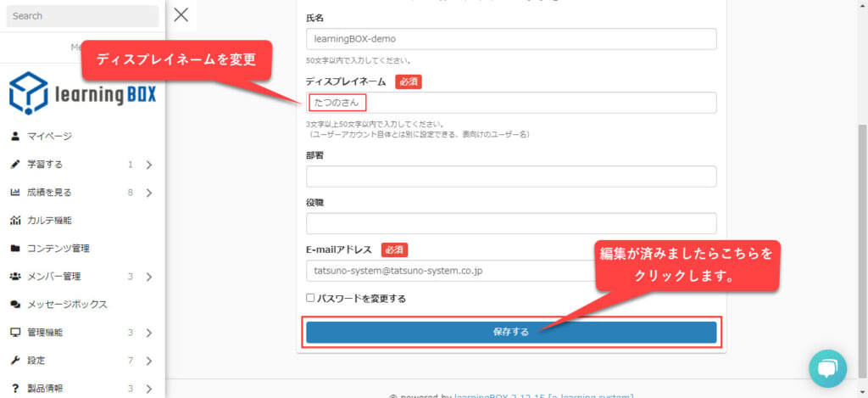868x398 pixels.
Task: Expand the 学習する submenu chevron
Action: coord(148,165)
